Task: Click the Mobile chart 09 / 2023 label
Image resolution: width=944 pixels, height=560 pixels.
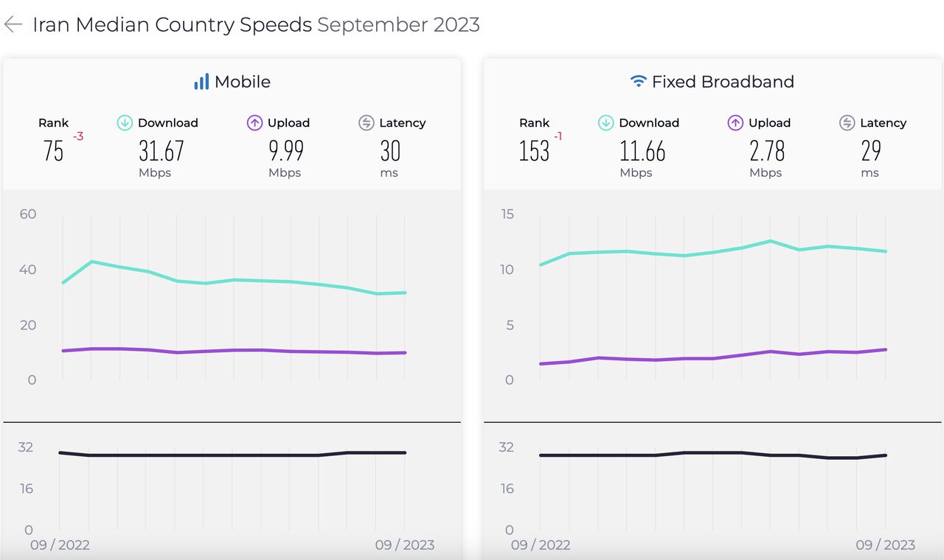Action: point(404,545)
